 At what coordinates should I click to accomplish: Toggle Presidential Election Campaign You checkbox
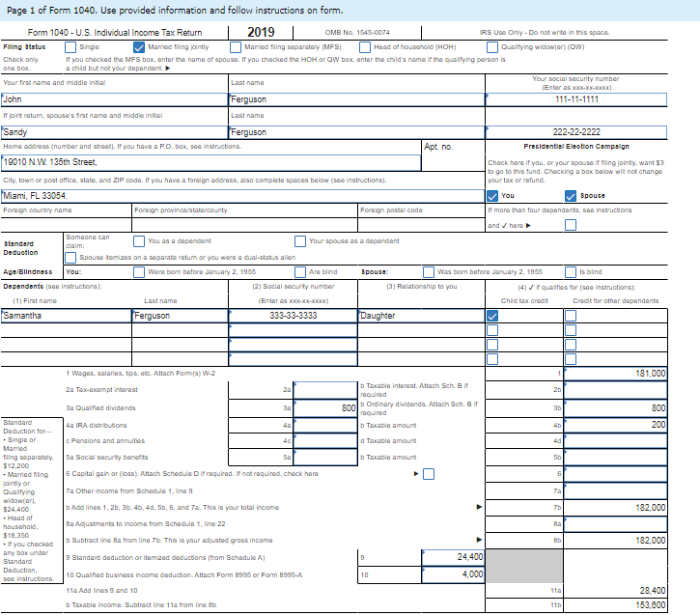(492, 196)
